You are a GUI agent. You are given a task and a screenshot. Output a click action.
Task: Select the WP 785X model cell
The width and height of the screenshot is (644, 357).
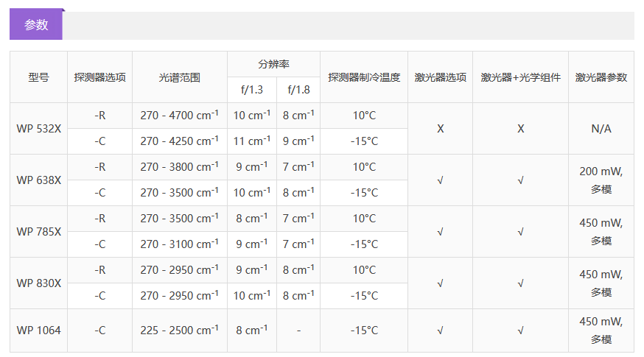(x=38, y=231)
